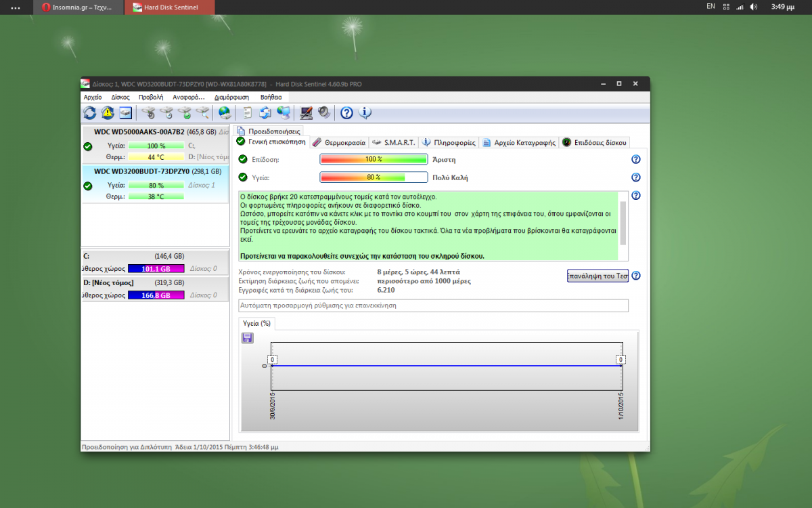This screenshot has width=812, height=508.
Task: Select the C: volume entry
Action: click(x=156, y=263)
